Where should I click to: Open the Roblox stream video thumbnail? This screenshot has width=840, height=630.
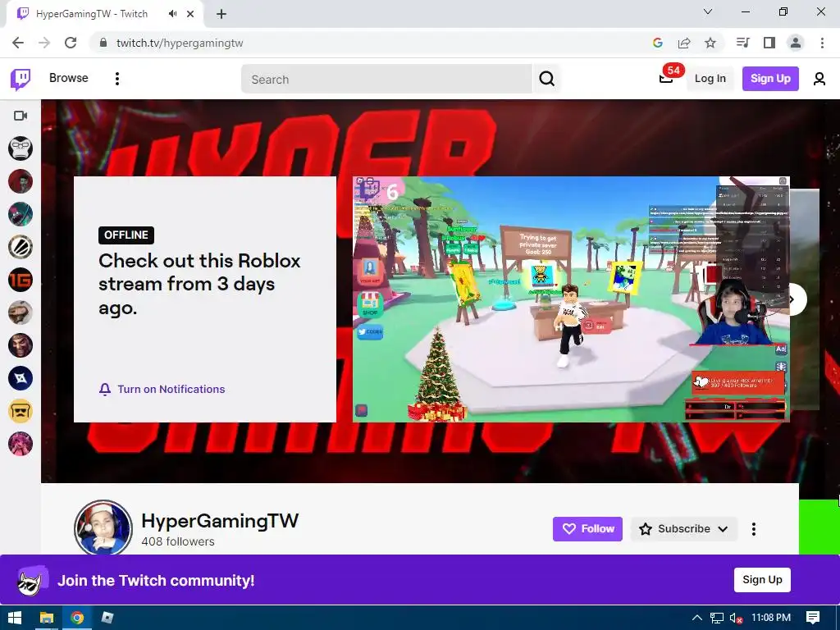click(x=571, y=299)
